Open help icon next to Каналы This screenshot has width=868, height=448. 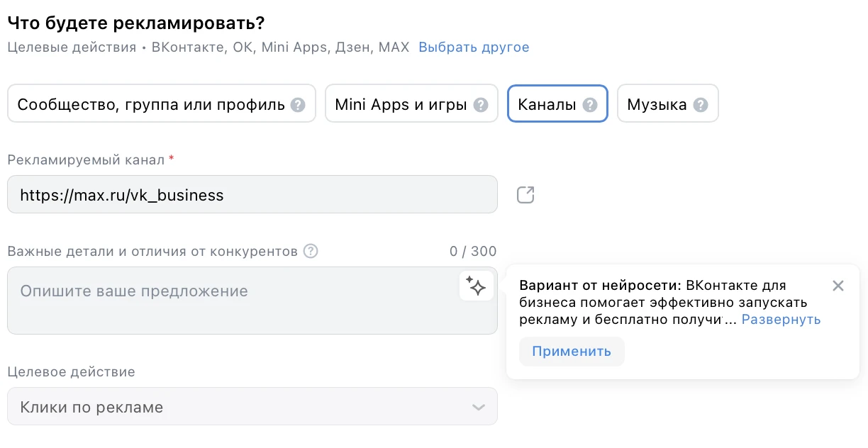[x=590, y=105]
